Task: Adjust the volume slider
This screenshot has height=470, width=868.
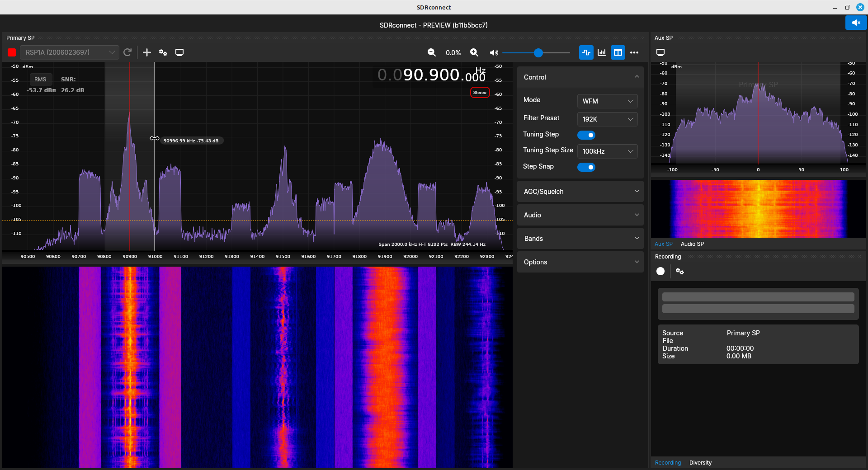Action: (x=536, y=53)
